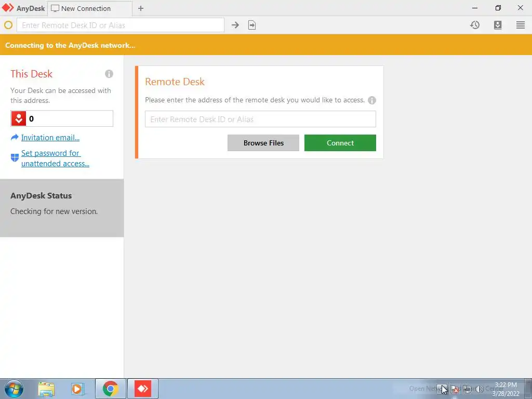Open Windows Media Player from the taskbar
The image size is (532, 399).
[77, 389]
